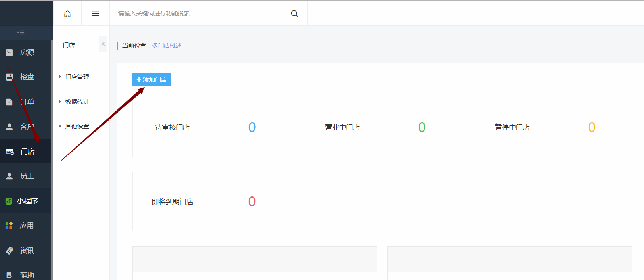The width and height of the screenshot is (644, 280).
Task: Open the 应用 sidebar section
Action: [26, 226]
